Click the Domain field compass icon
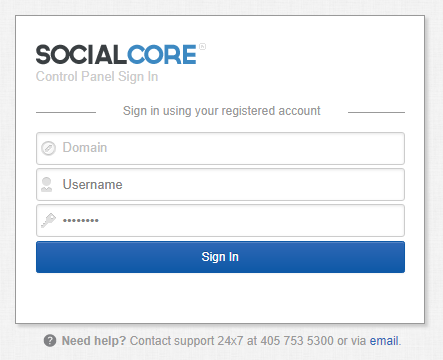 pos(48,148)
